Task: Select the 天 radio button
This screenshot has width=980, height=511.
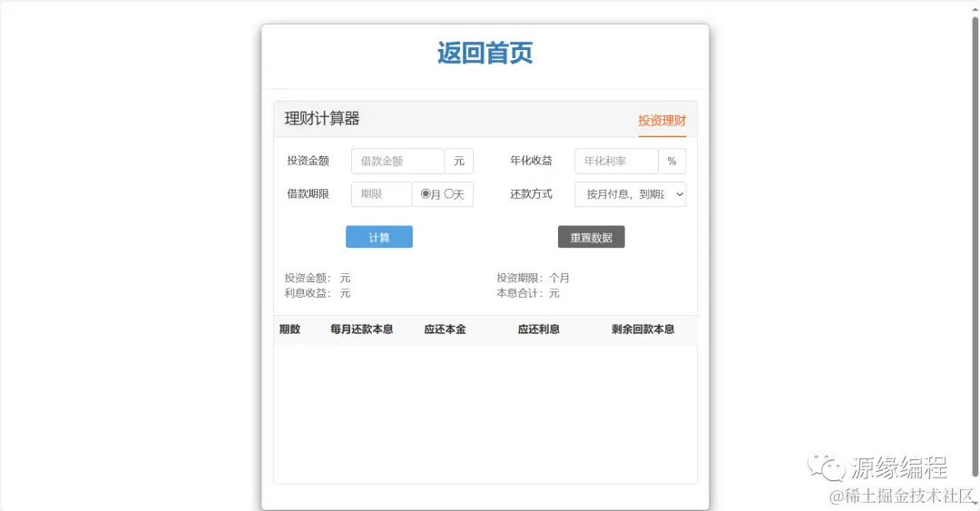Action: (x=449, y=194)
